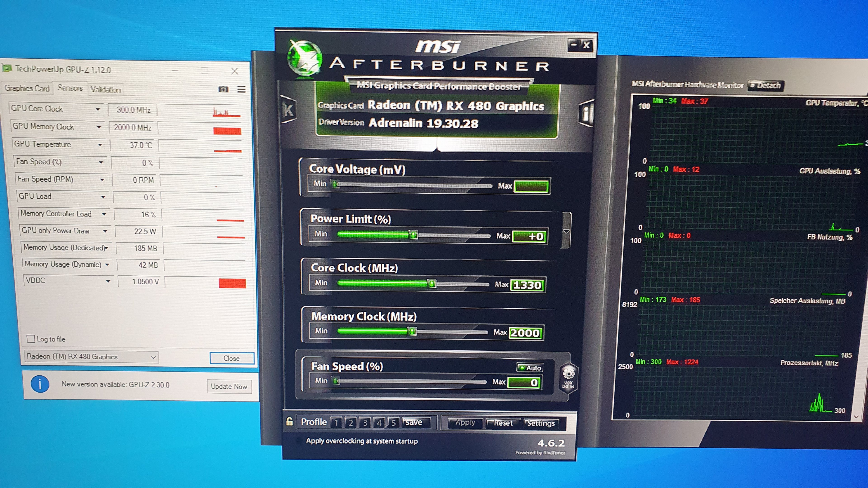
Task: Click the profile lock icon
Action: tap(289, 421)
